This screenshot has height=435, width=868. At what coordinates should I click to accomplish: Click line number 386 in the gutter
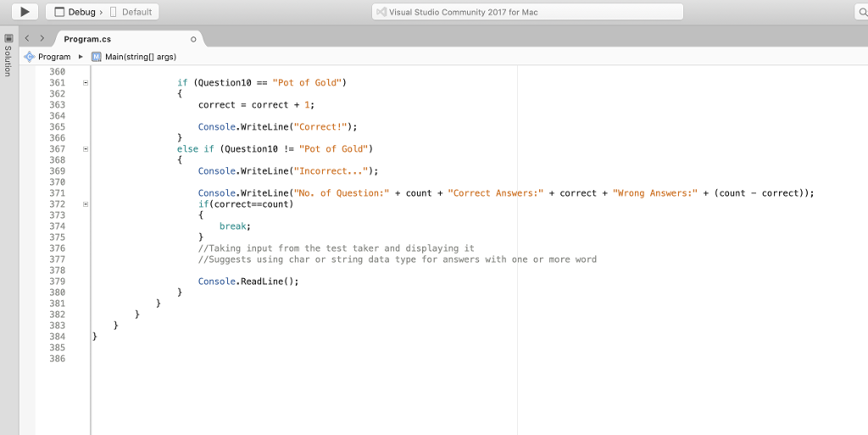pos(57,359)
